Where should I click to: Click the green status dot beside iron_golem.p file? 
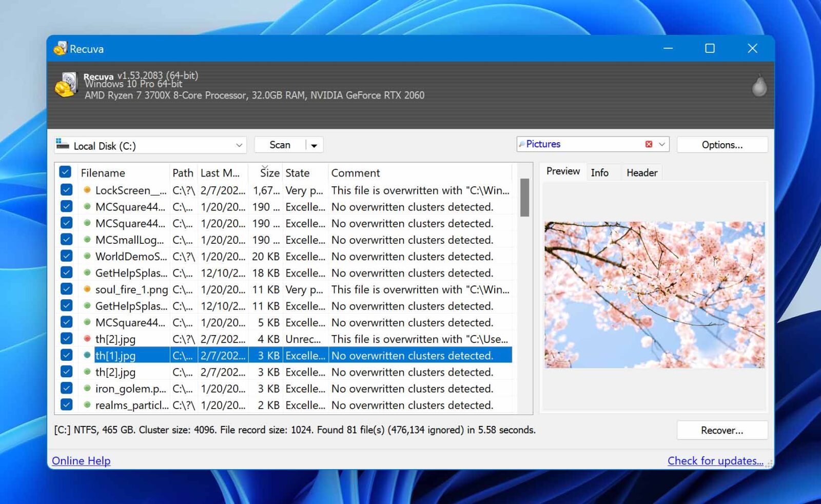(86, 389)
